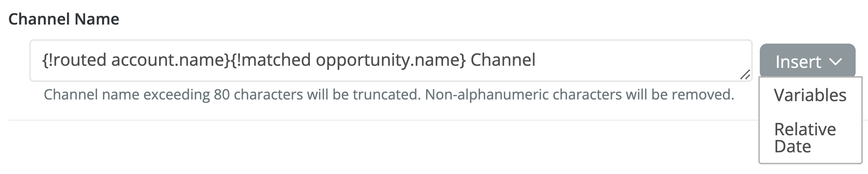868x174 pixels.
Task: Click the opening "{!" of the routed variable
Action: click(x=47, y=60)
